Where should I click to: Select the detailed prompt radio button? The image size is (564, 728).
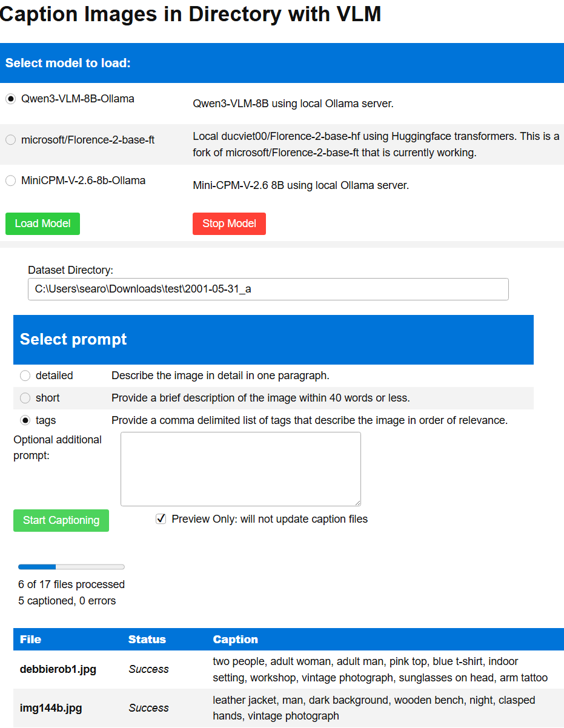[25, 376]
